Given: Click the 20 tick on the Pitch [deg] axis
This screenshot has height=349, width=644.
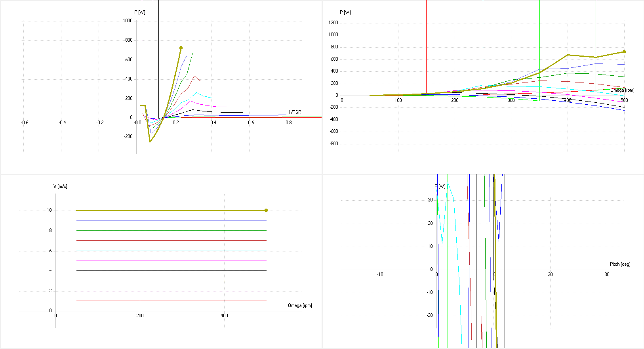Looking at the screenshot, I should (550, 274).
